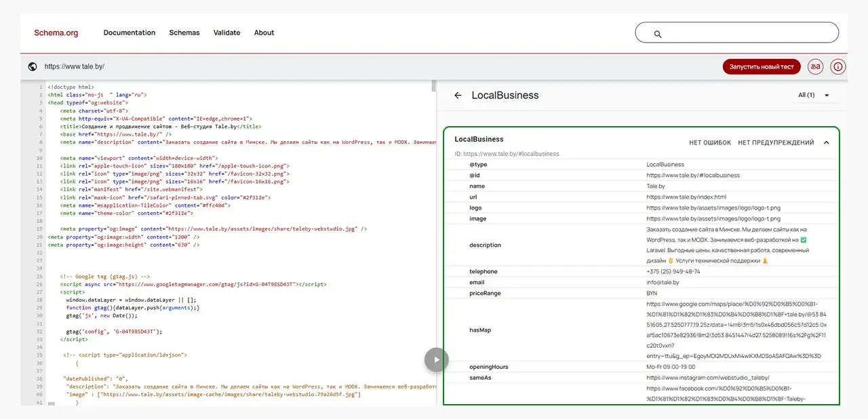
Task: Click the red new test button
Action: [762, 66]
